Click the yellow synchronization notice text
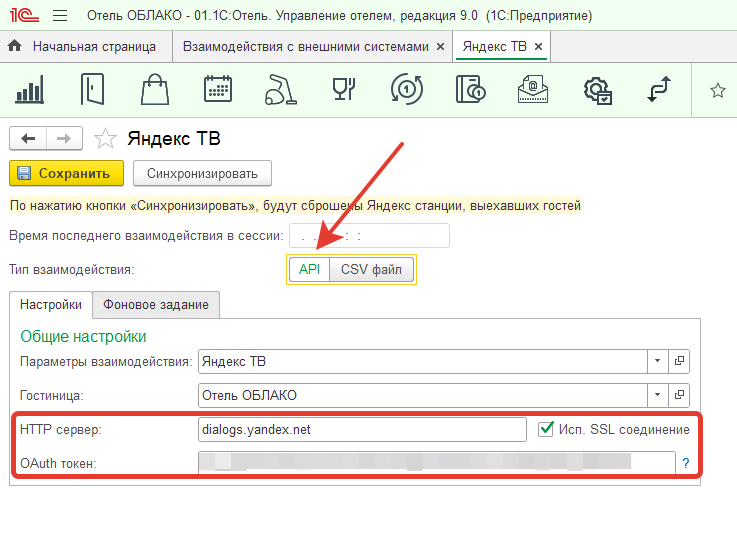Screen dimensions: 737x540 [x=295, y=205]
